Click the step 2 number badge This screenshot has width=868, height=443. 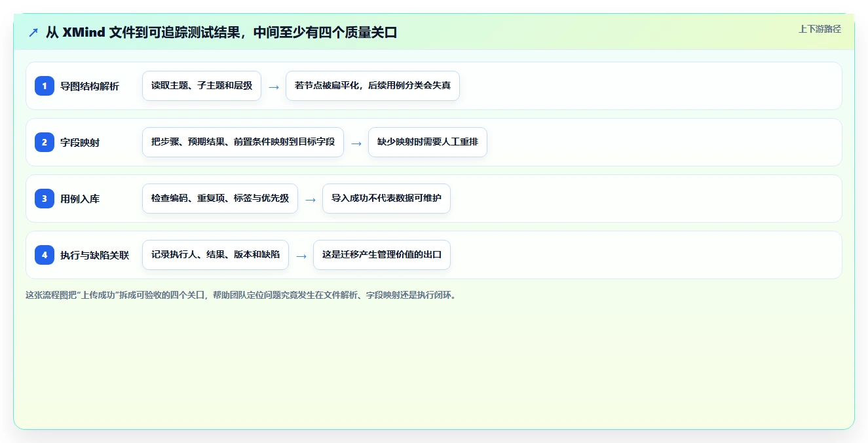45,142
